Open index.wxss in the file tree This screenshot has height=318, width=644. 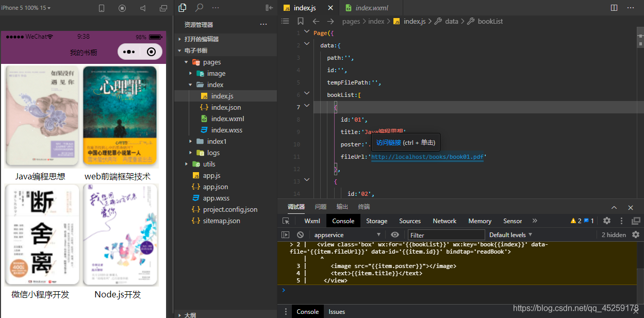(226, 130)
